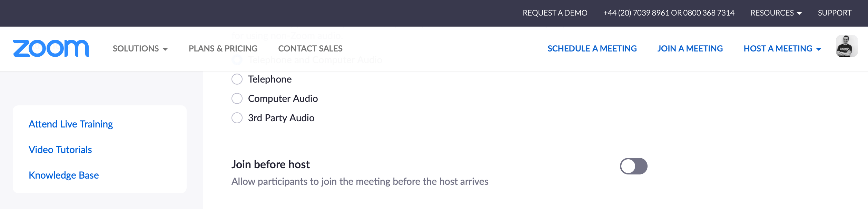
Task: Open Video Tutorials link
Action: [60, 150]
